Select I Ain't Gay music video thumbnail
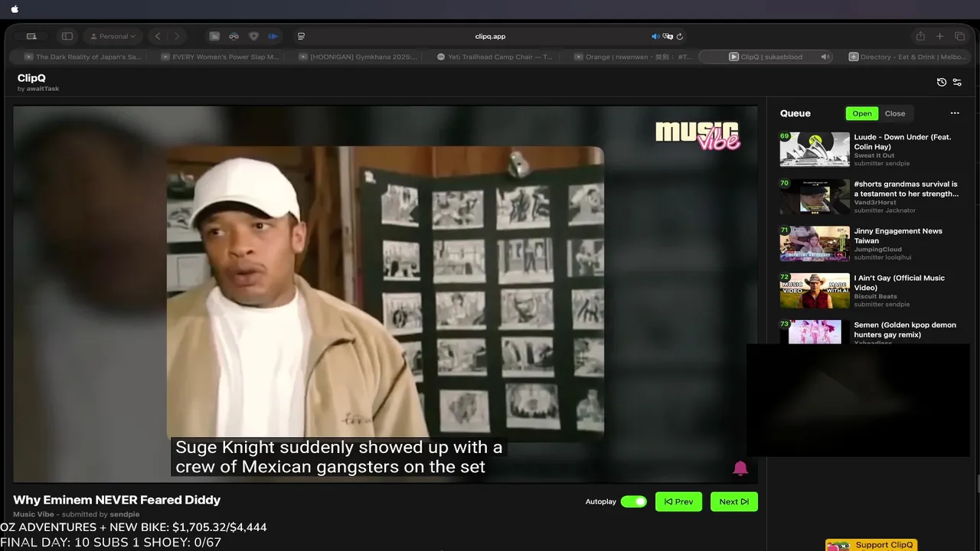The height and width of the screenshot is (551, 980). pos(815,290)
